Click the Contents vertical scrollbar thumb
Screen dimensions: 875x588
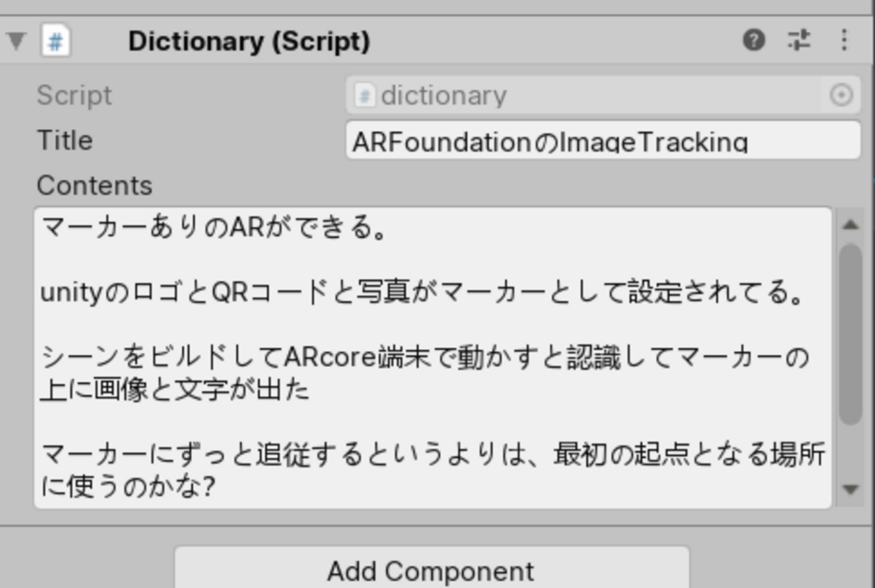pos(851,333)
